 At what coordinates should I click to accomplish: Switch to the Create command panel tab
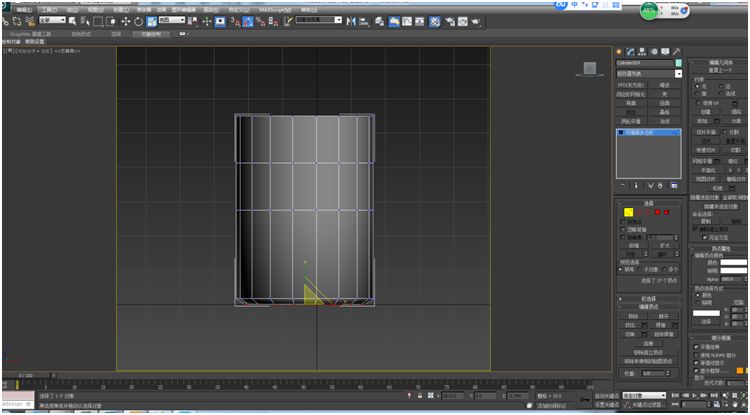point(619,52)
